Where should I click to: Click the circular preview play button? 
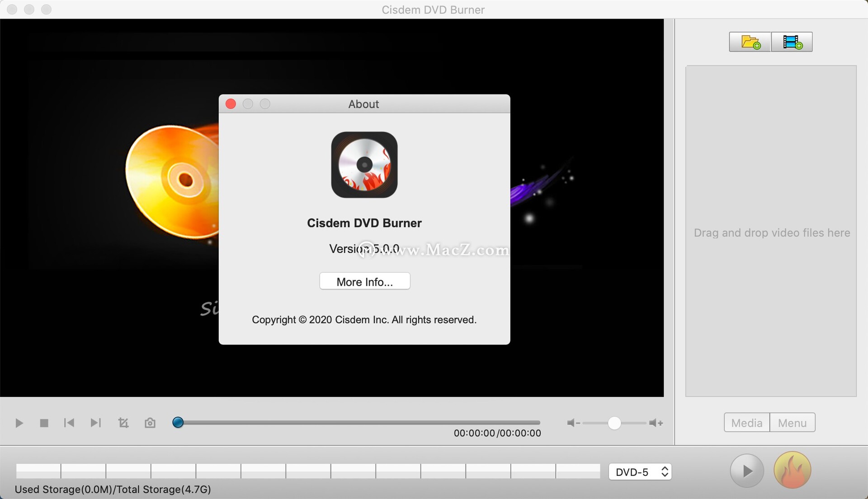coord(746,470)
